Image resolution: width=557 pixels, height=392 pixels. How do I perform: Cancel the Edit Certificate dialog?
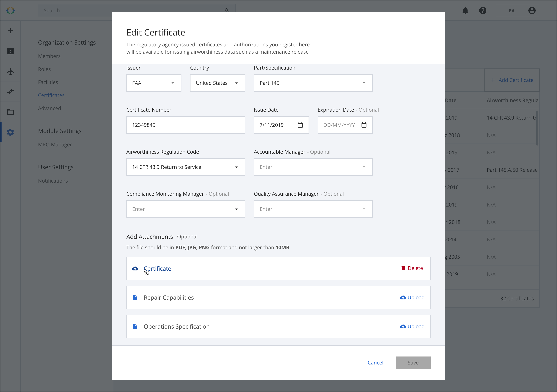click(375, 363)
